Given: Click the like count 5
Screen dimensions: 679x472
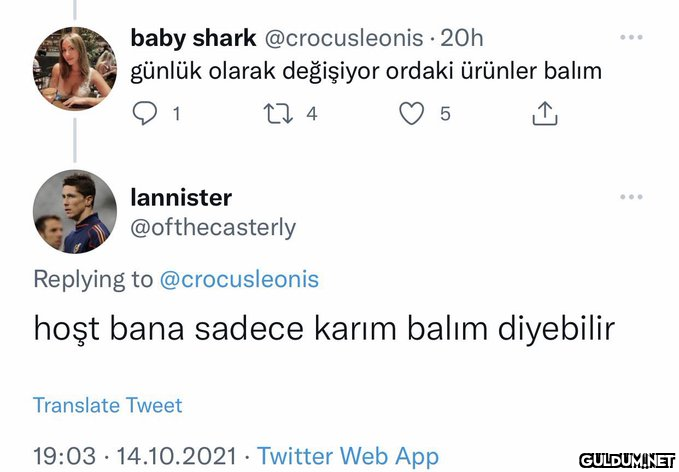Looking at the screenshot, I should pyautogui.click(x=445, y=114).
